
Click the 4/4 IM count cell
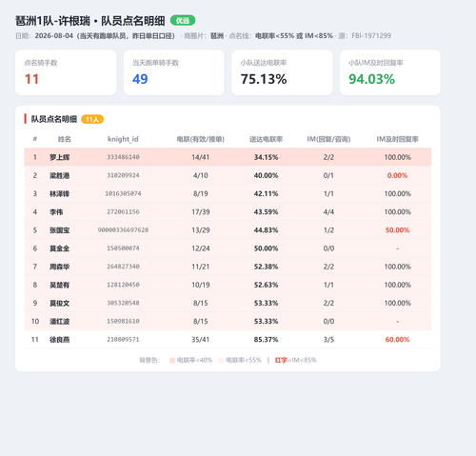pyautogui.click(x=328, y=212)
